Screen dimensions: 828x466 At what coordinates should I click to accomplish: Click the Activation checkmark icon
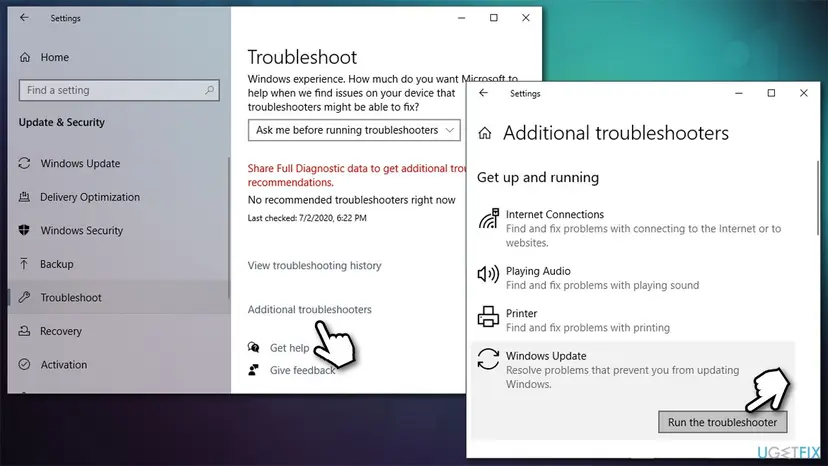[x=24, y=364]
